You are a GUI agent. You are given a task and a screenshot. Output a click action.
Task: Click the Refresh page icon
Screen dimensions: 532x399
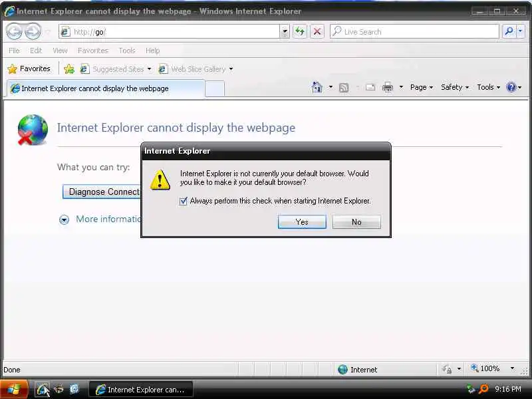tap(300, 31)
